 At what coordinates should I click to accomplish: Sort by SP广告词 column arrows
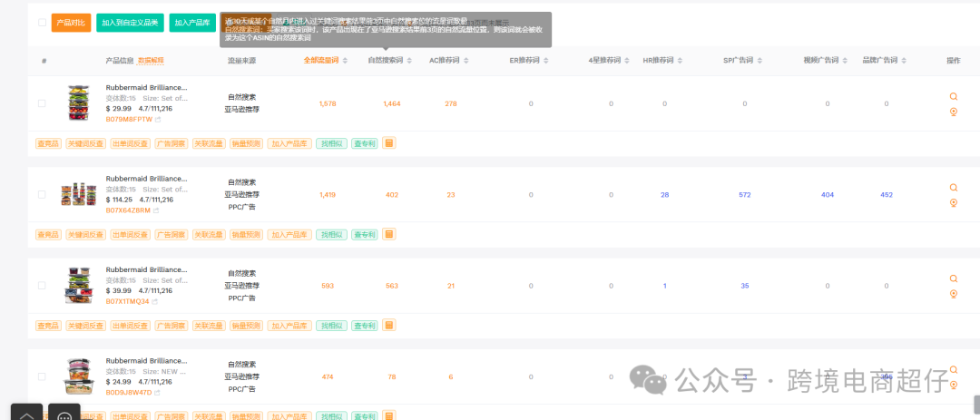pos(760,61)
